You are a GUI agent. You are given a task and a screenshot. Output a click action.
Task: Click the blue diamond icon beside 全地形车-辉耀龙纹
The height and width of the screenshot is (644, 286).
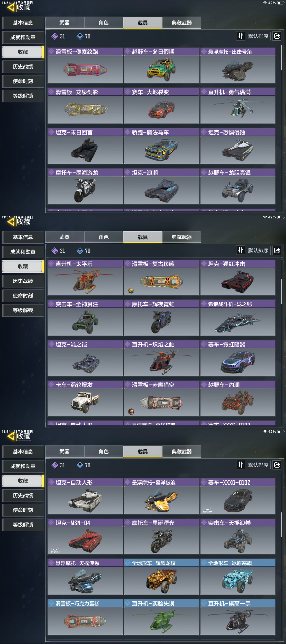click(128, 563)
